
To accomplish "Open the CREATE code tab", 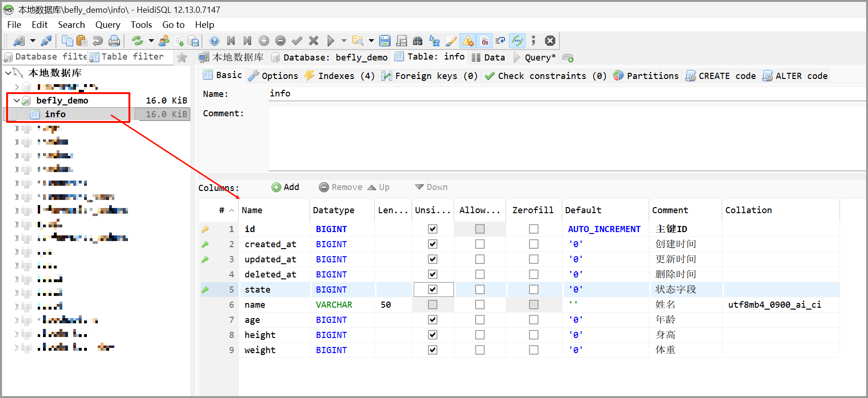I will pyautogui.click(x=721, y=76).
